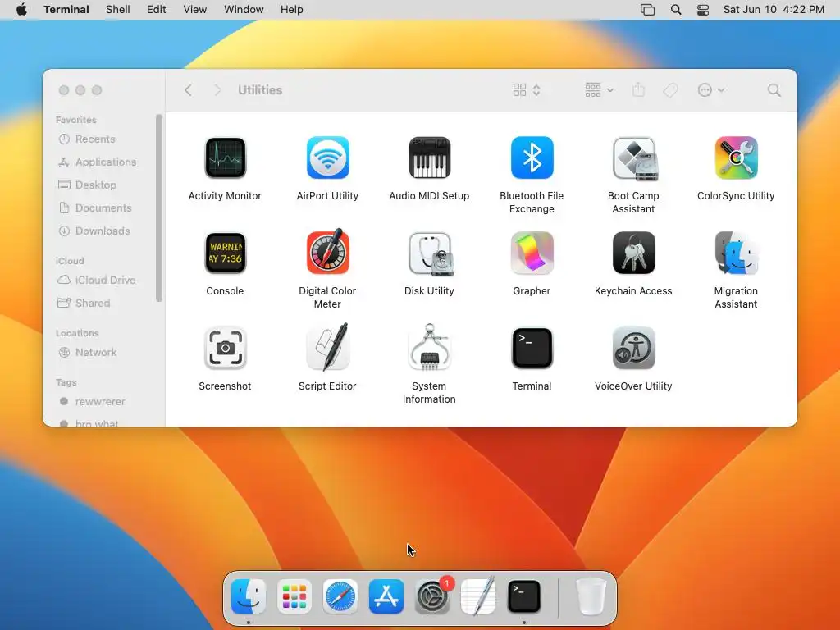The width and height of the screenshot is (840, 630).
Task: Click the Terminal icon in the Dock
Action: click(524, 596)
